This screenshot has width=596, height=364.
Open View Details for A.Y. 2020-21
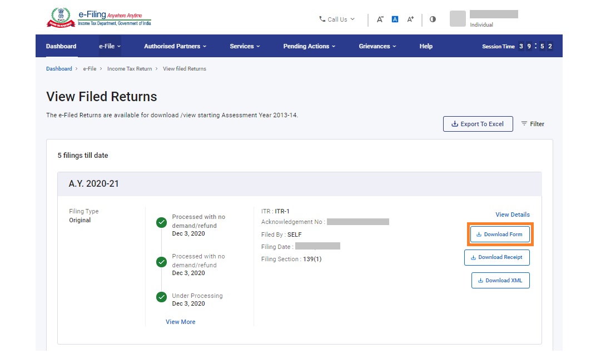tap(512, 215)
